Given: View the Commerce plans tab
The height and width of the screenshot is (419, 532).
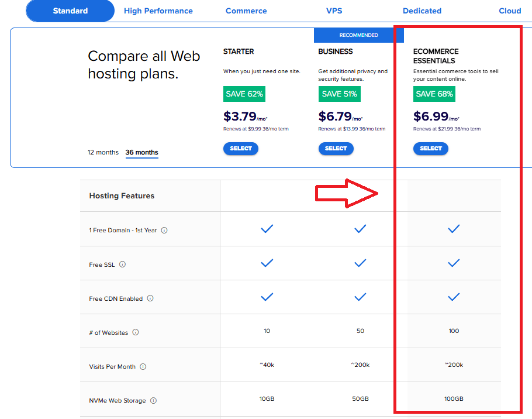Looking at the screenshot, I should click(x=246, y=11).
